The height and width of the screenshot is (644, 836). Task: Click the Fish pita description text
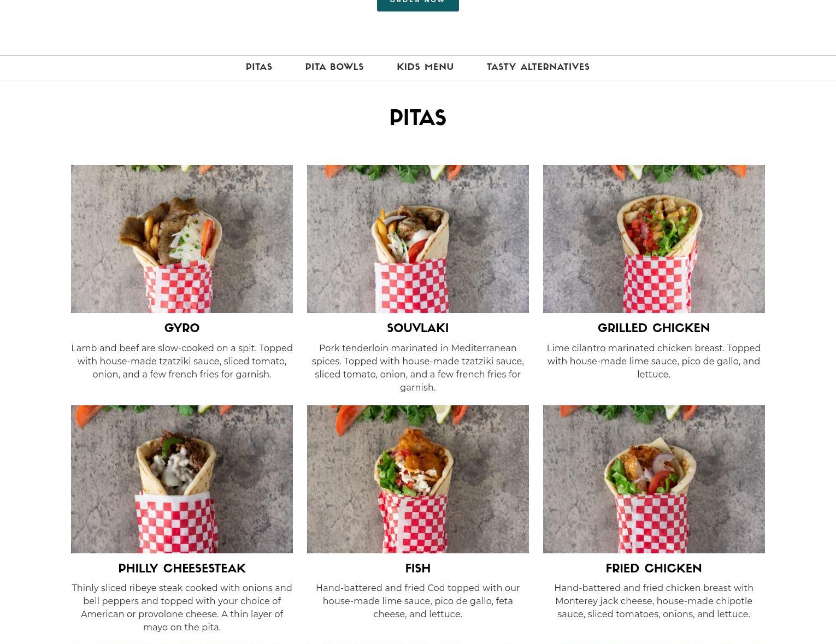[x=418, y=601]
